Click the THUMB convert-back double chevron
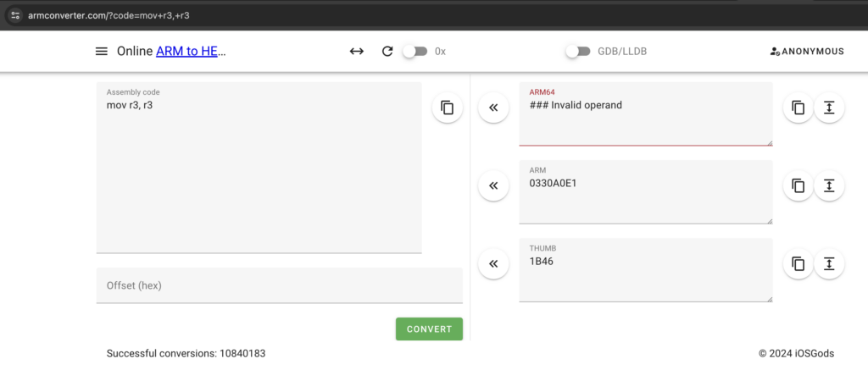Image resolution: width=868 pixels, height=370 pixels. pyautogui.click(x=494, y=263)
